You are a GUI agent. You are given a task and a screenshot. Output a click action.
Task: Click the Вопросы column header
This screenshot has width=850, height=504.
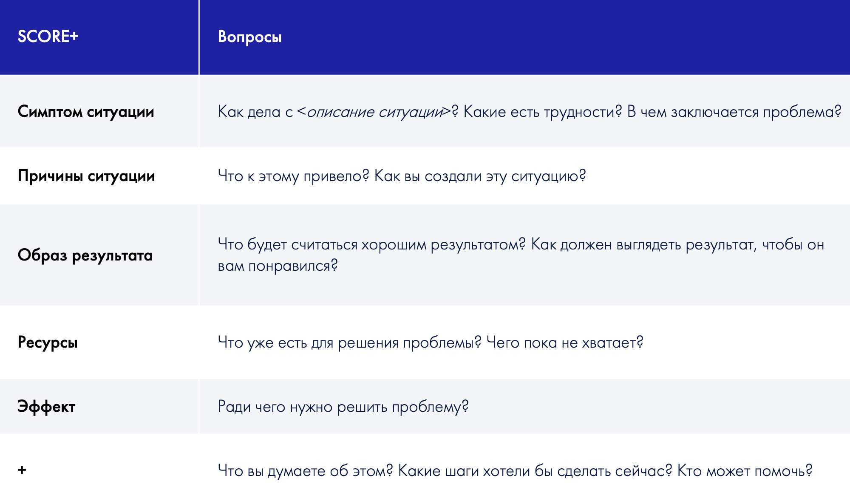coord(249,37)
